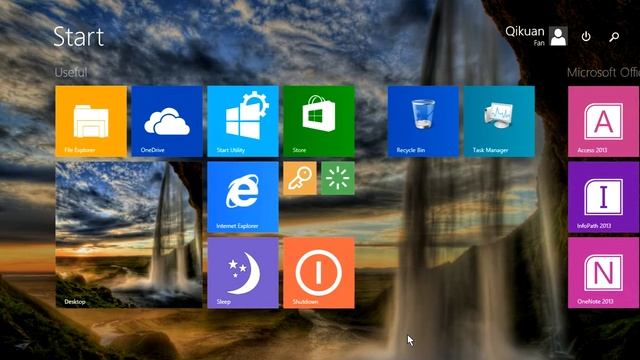Open the File Explorer tile
The width and height of the screenshot is (640, 360).
[x=91, y=121]
